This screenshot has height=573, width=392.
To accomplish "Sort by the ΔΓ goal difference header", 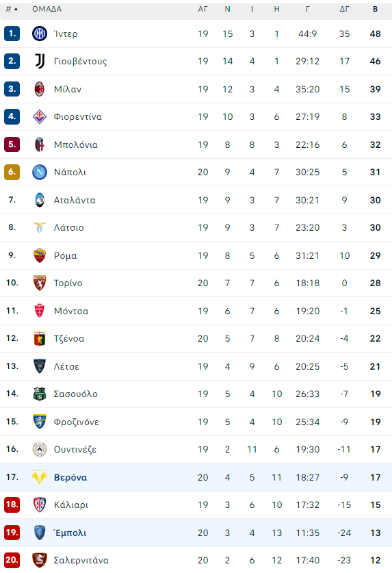I will (344, 9).
